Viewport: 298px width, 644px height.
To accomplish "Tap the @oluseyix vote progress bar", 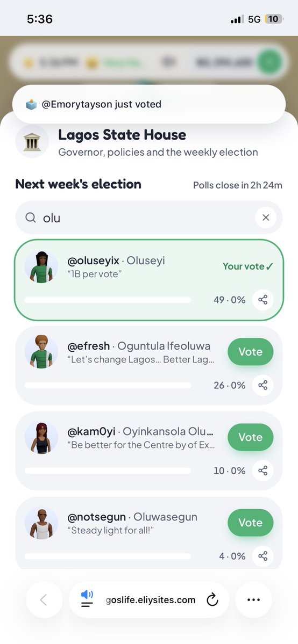I will click(x=108, y=300).
